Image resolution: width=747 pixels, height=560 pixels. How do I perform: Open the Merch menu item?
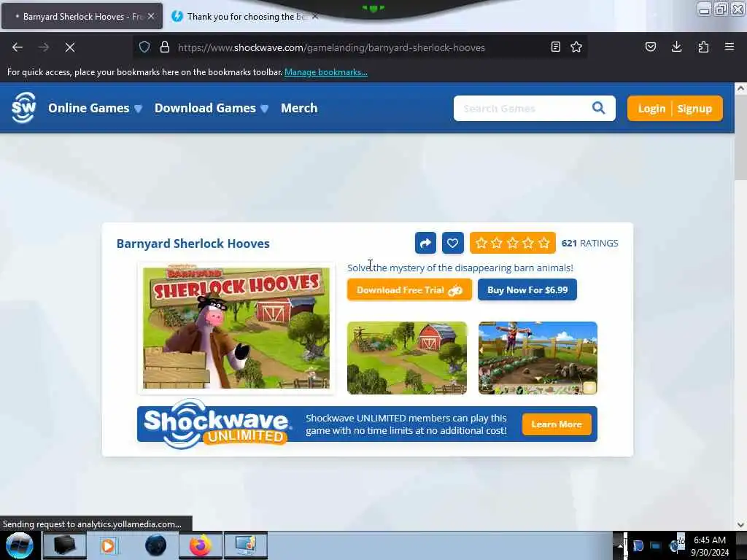[x=299, y=108]
